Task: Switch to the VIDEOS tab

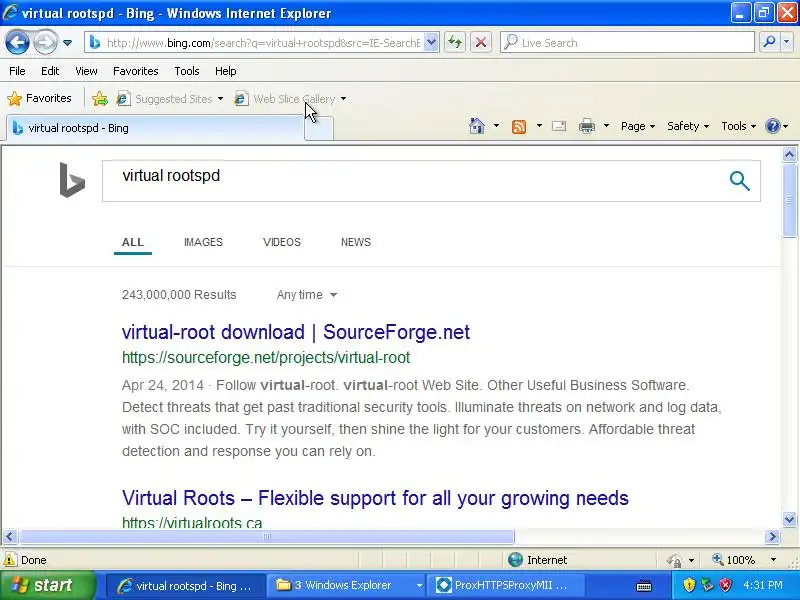Action: coord(282,242)
